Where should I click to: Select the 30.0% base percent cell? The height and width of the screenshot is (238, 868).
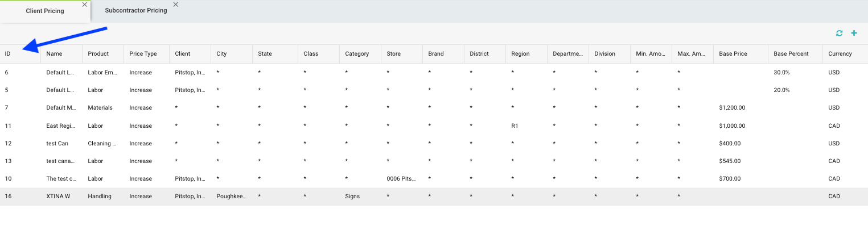(781, 73)
